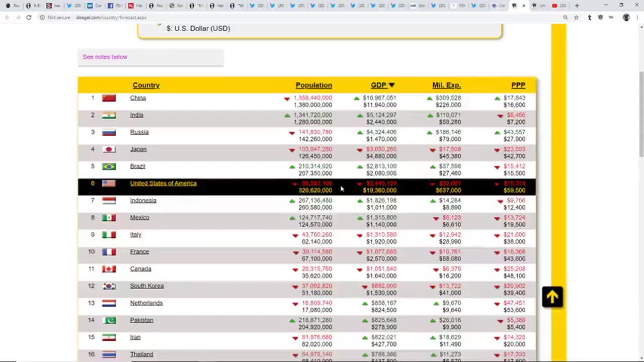Screen dimensions: 644x362
Task: Click the Not secure site info icon
Action: (x=42, y=17)
